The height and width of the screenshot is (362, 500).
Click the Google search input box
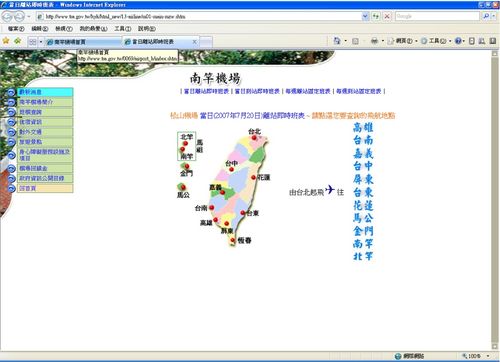[x=437, y=16]
